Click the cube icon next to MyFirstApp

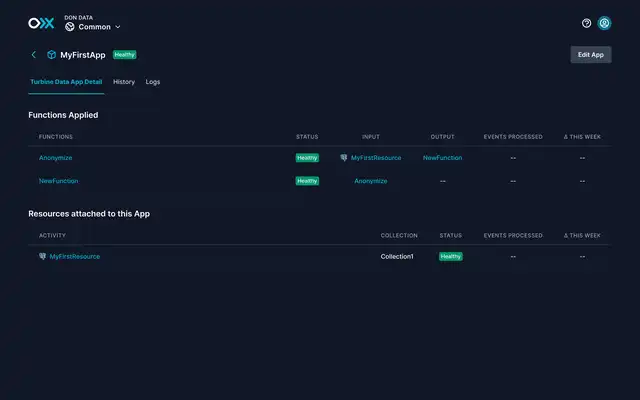click(x=51, y=55)
